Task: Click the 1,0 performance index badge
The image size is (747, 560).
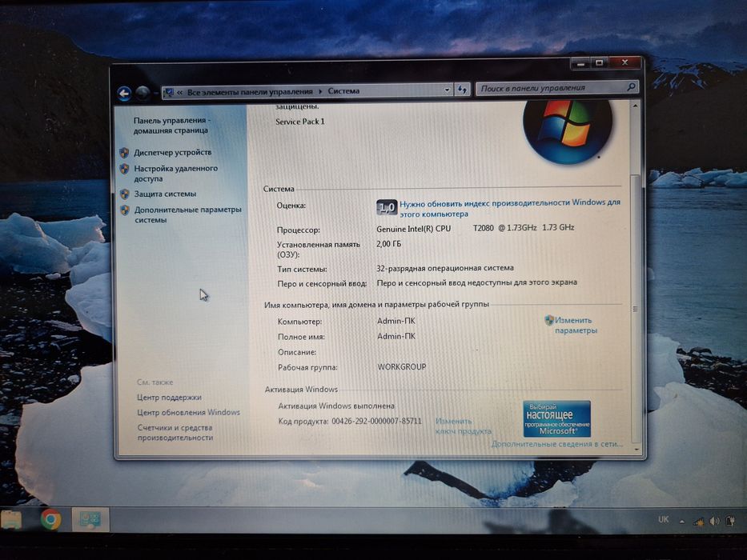Action: 387,207
